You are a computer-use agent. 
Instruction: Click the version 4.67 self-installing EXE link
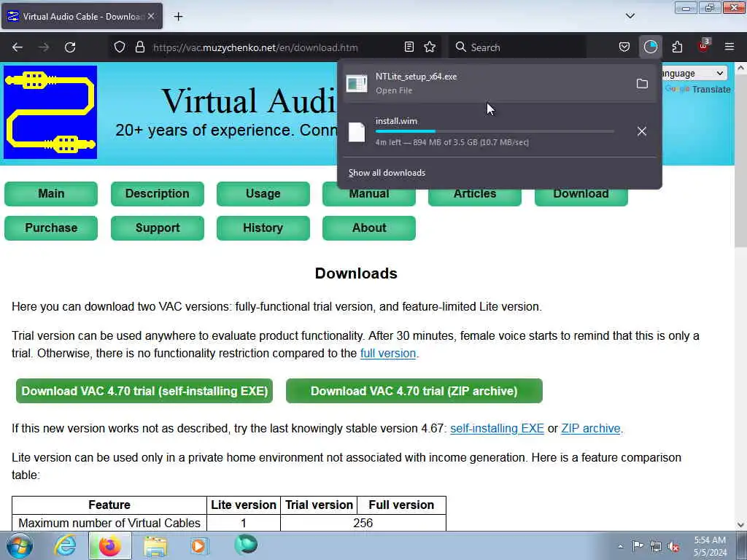click(x=497, y=429)
